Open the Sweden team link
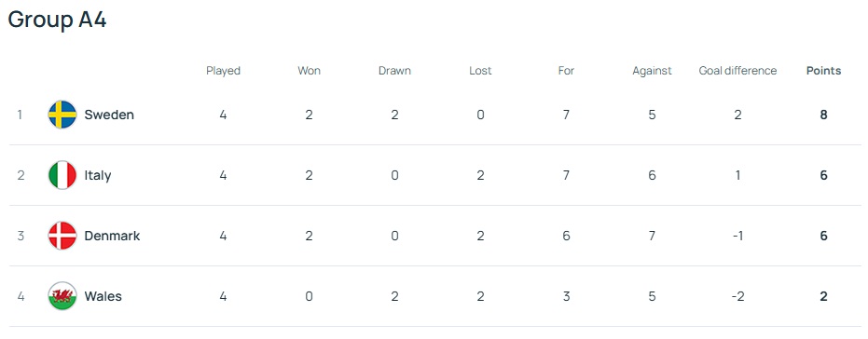This screenshot has width=868, height=339. [109, 115]
